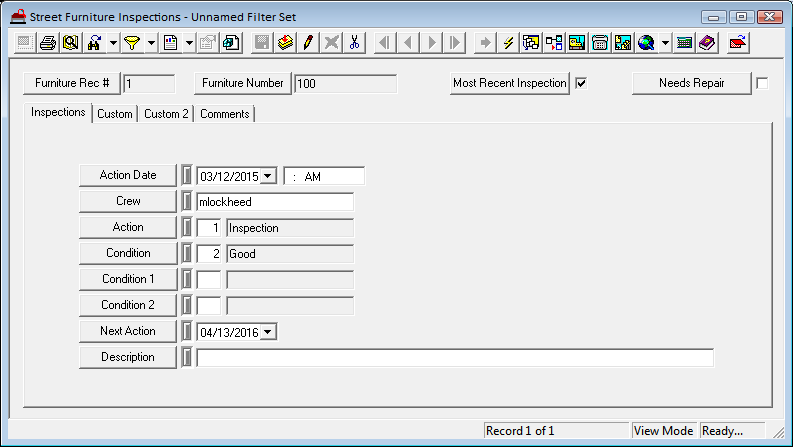Click the time field showing AM
793x447 pixels.
pyautogui.click(x=324, y=176)
